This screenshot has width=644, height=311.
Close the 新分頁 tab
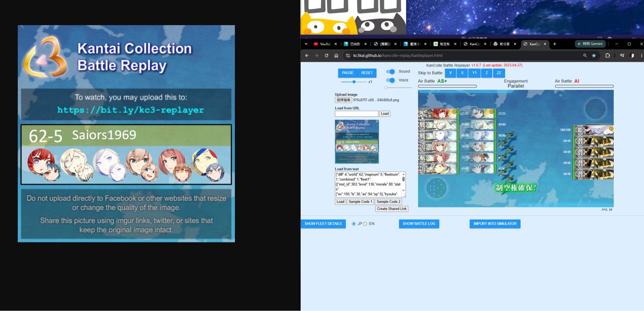[x=515, y=44]
